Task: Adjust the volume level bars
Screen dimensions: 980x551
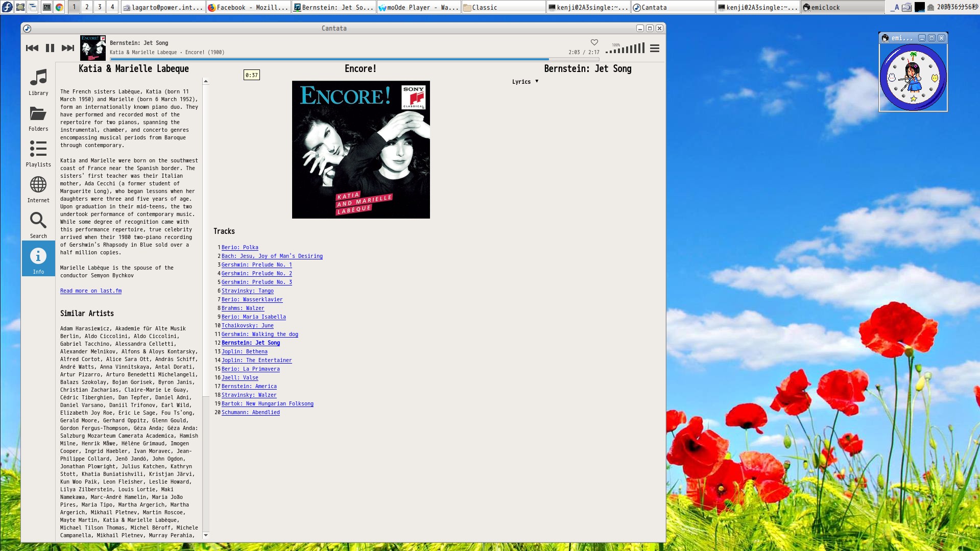Action: pyautogui.click(x=625, y=49)
